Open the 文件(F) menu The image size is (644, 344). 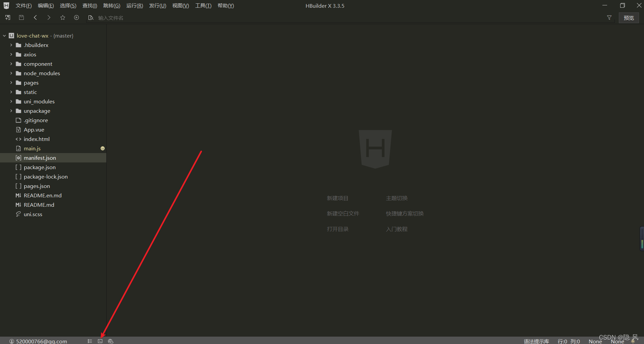23,6
